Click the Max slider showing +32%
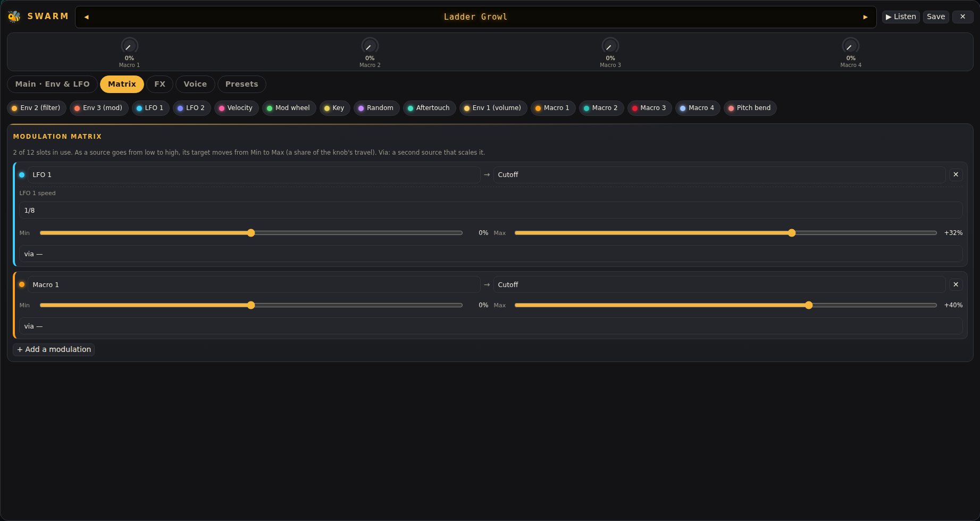 (725, 233)
